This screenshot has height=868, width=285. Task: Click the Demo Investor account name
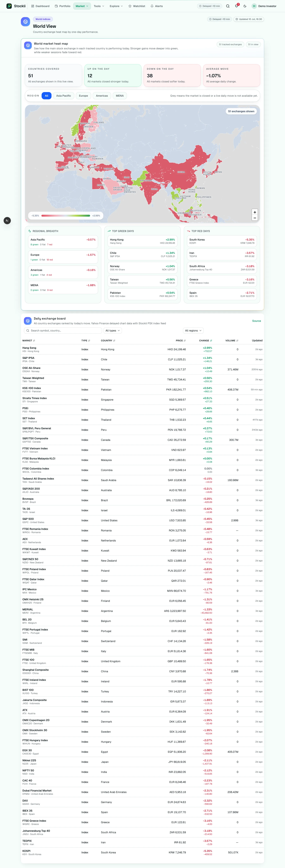pos(267,6)
